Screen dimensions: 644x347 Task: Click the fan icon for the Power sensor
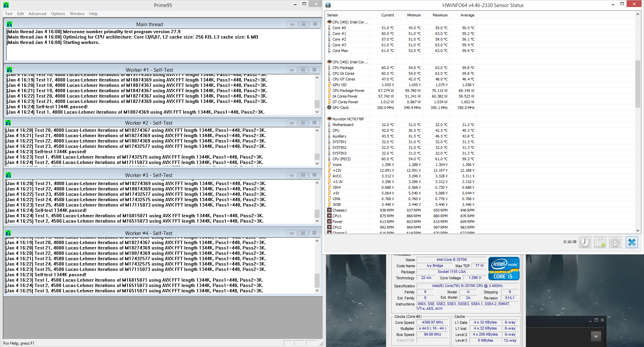click(x=329, y=222)
